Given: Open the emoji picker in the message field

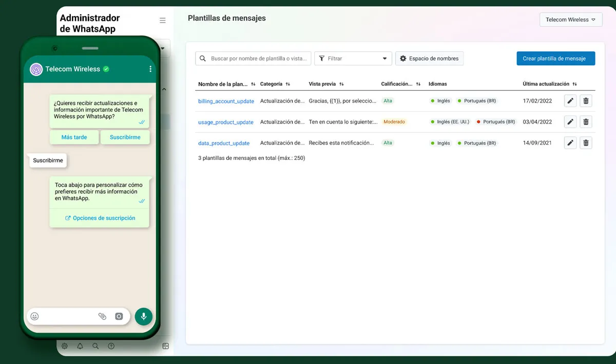Looking at the screenshot, I should [x=34, y=316].
